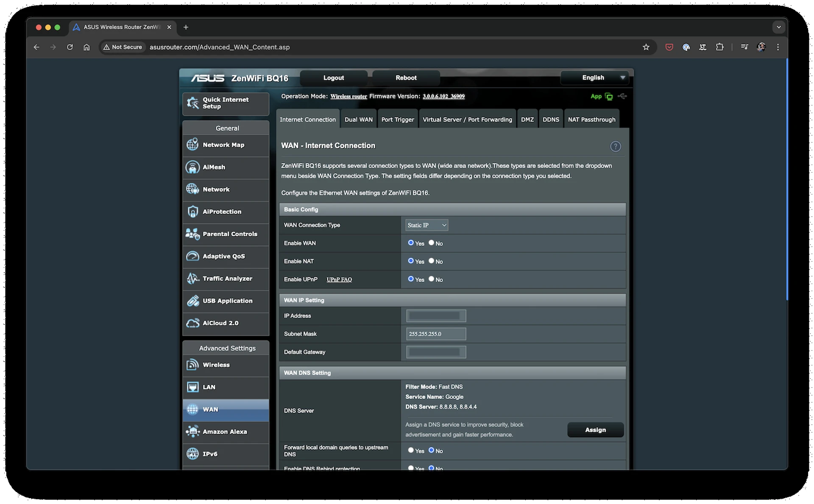
Task: Click the IP Address input field
Action: click(x=436, y=316)
